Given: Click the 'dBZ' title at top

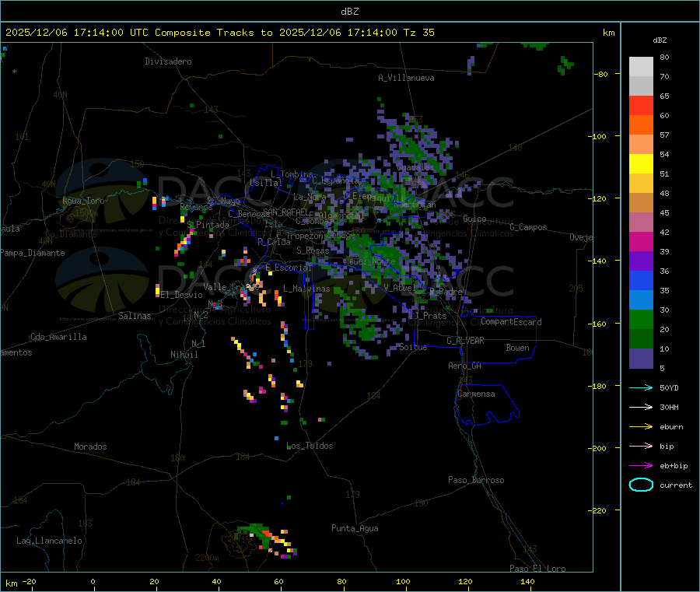Looking at the screenshot, I should click(349, 12).
